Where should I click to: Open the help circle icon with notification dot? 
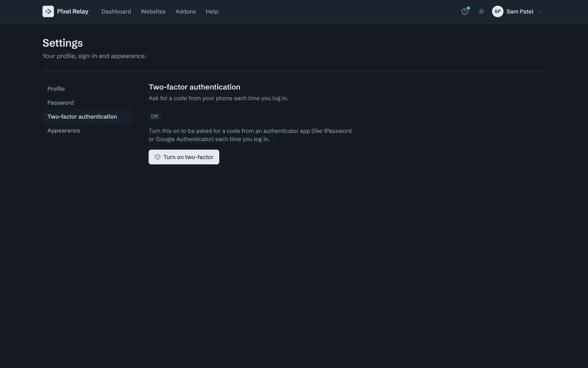pos(465,11)
